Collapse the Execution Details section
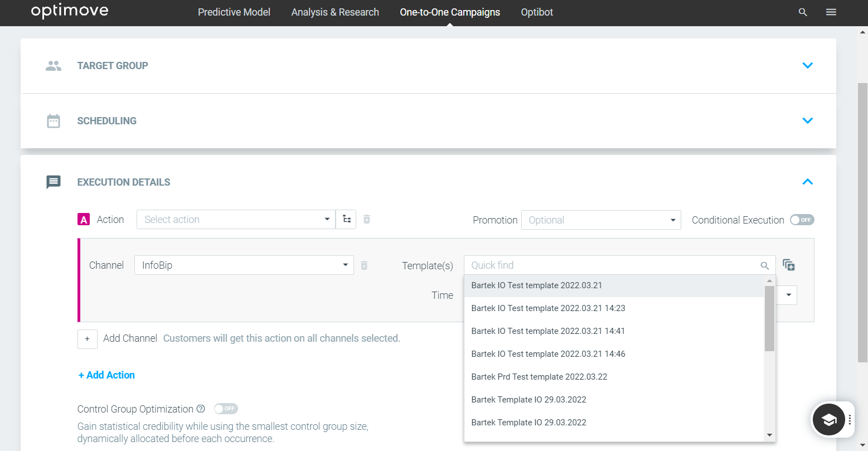Image resolution: width=868 pixels, height=451 pixels. pyautogui.click(x=807, y=182)
